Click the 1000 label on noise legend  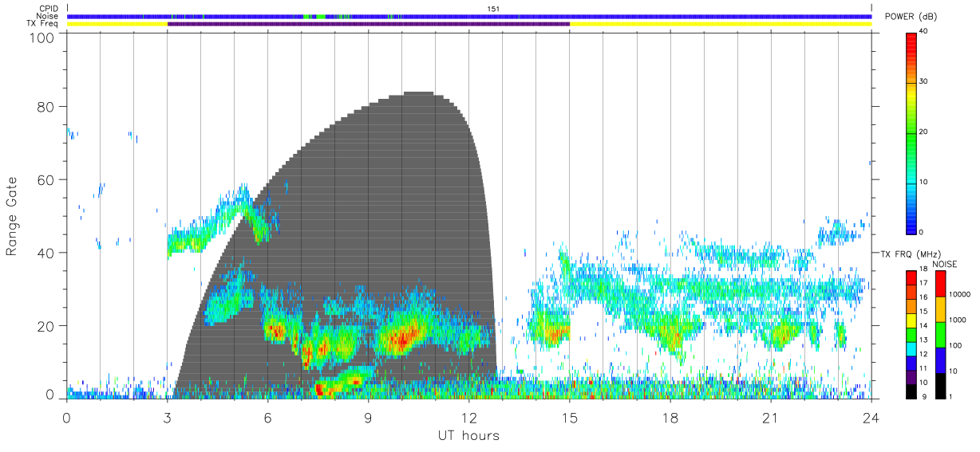click(x=957, y=320)
